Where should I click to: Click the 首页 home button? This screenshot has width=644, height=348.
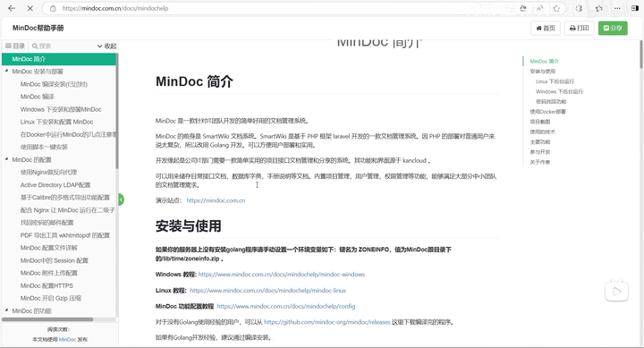click(x=546, y=28)
